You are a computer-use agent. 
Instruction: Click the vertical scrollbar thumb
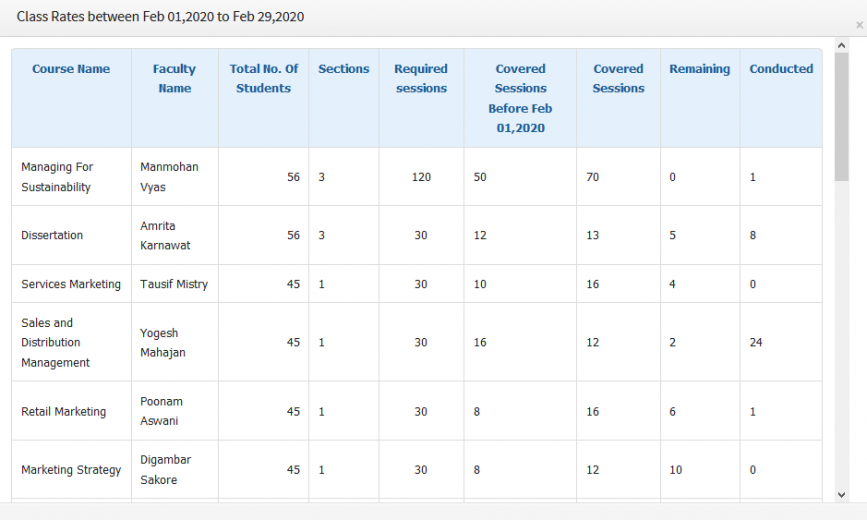tap(842, 117)
